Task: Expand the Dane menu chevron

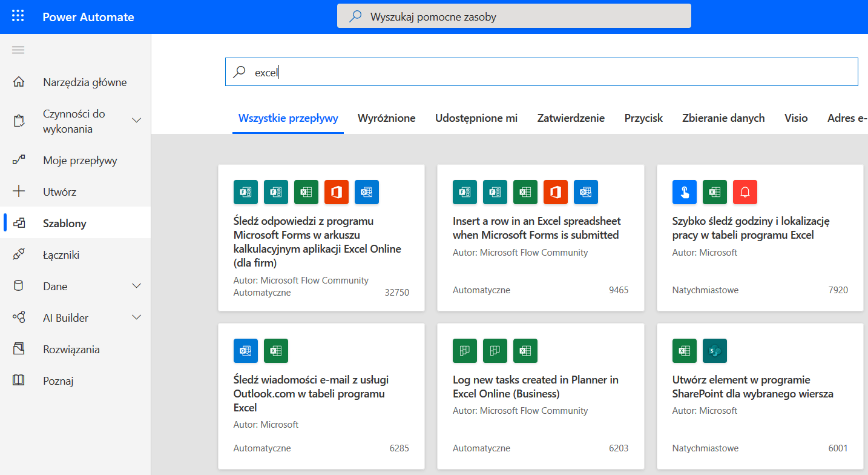Action: 136,286
